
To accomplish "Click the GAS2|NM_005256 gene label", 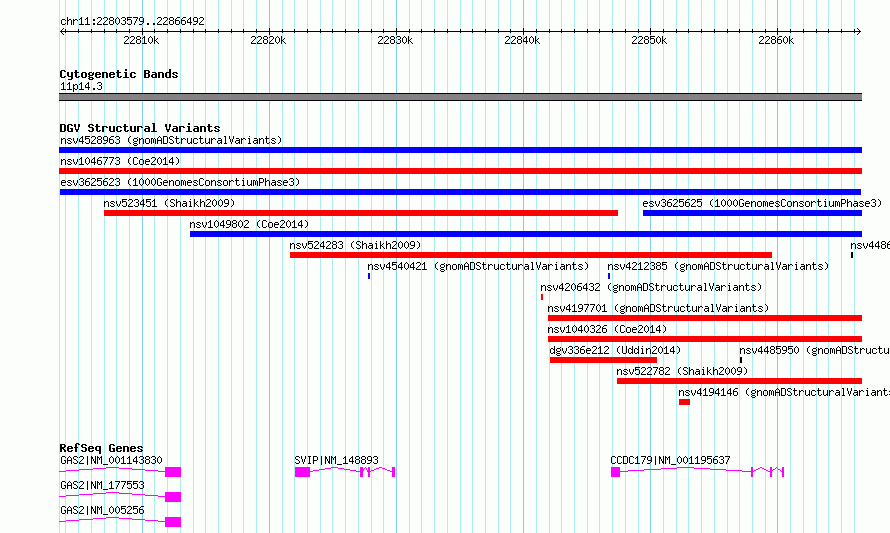I will [102, 510].
